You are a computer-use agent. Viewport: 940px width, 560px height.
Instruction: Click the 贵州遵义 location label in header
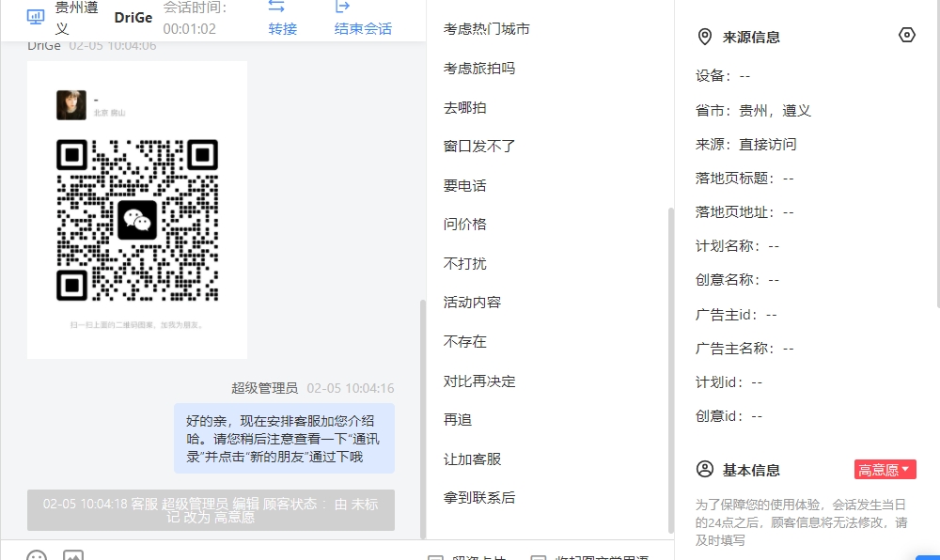point(76,17)
